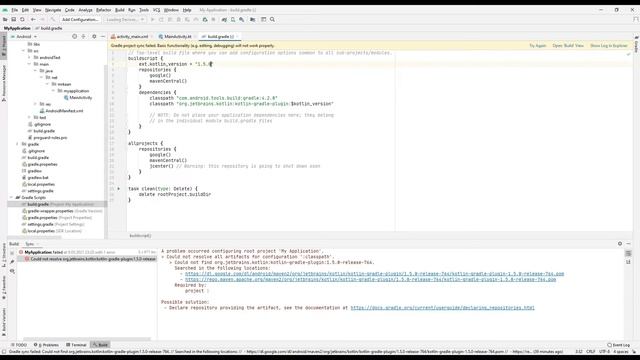The image size is (640, 360).
Task: Open the Navigate menu
Action: pyautogui.click(x=53, y=10)
